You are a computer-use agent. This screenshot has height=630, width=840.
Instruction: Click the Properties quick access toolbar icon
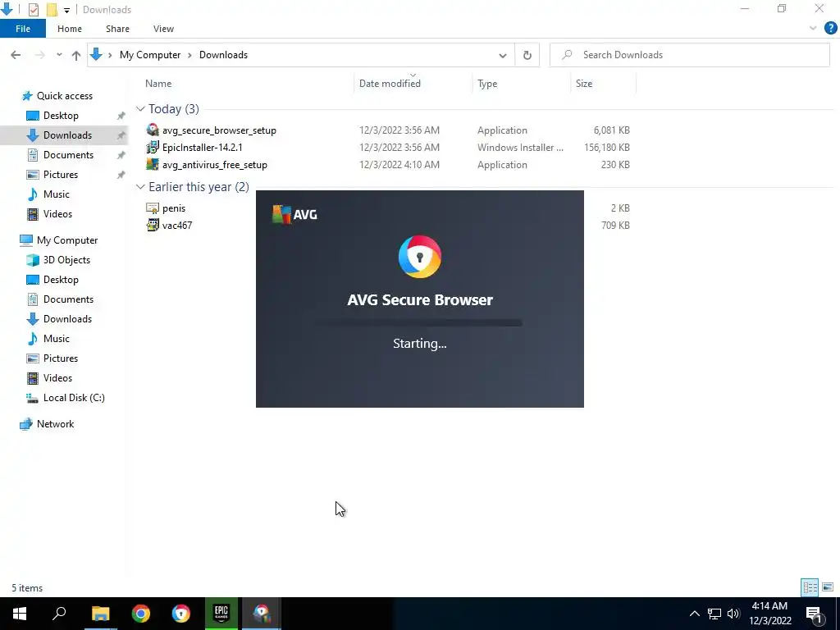click(33, 10)
